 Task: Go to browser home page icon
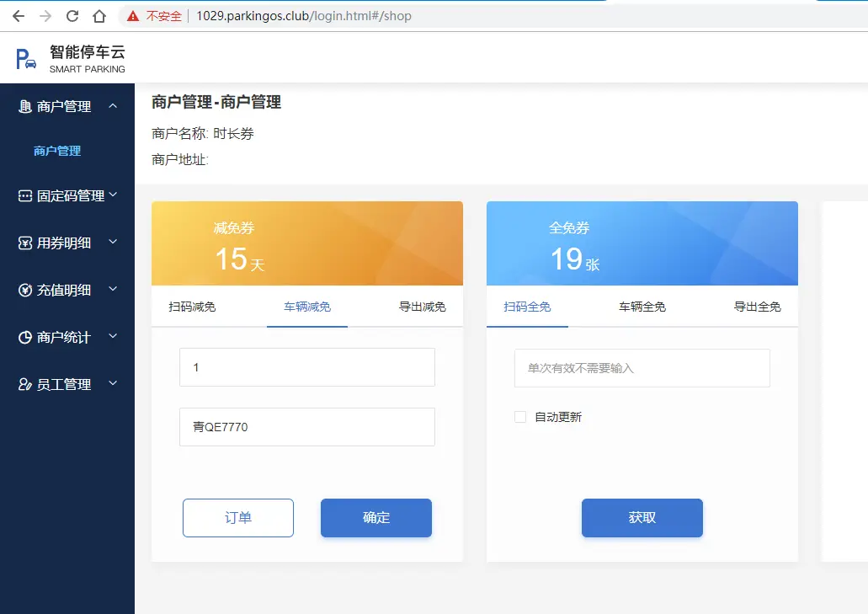(x=99, y=16)
